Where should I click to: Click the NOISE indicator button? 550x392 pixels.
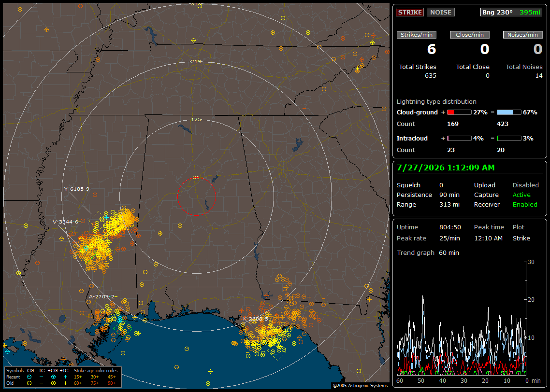click(x=441, y=12)
